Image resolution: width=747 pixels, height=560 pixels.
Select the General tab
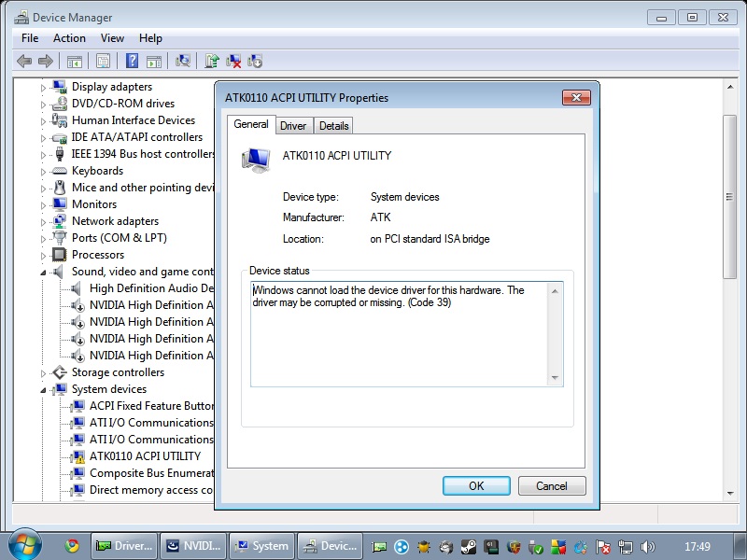(251, 124)
